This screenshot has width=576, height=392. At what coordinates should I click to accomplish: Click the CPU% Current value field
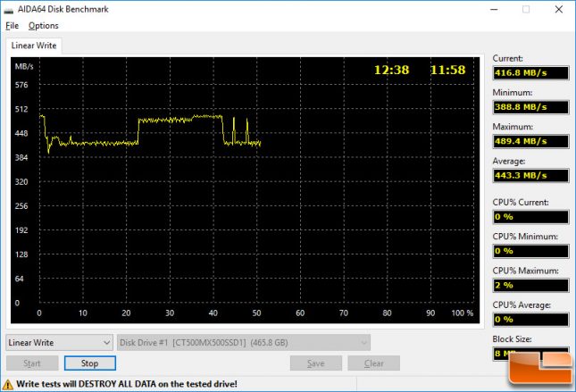coord(530,217)
